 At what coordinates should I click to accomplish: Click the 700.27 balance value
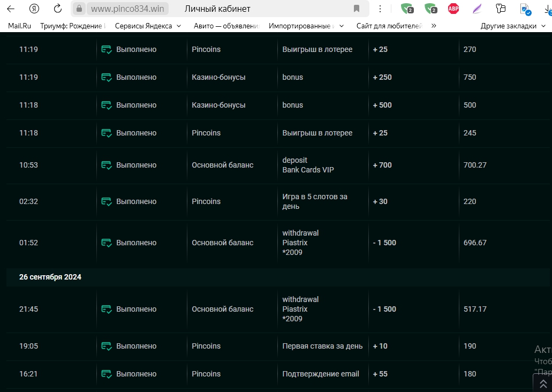pyautogui.click(x=475, y=165)
